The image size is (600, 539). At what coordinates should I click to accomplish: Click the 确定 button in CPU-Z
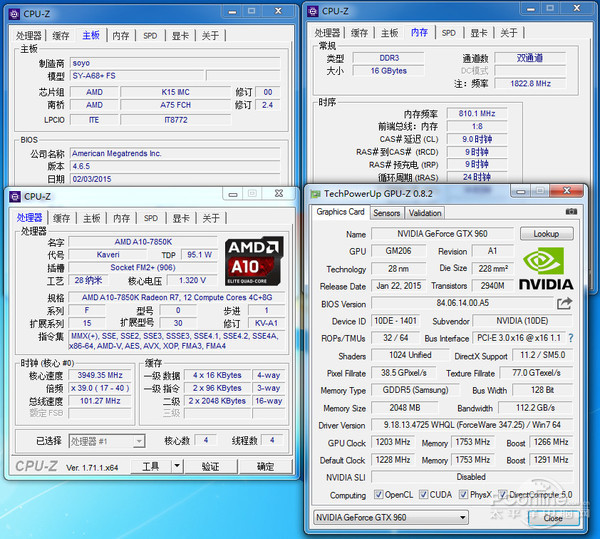265,466
